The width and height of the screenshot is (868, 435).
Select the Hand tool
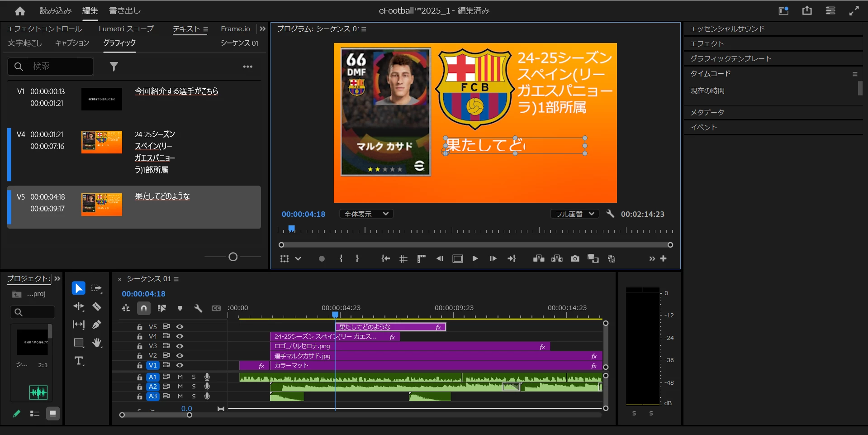click(x=97, y=343)
